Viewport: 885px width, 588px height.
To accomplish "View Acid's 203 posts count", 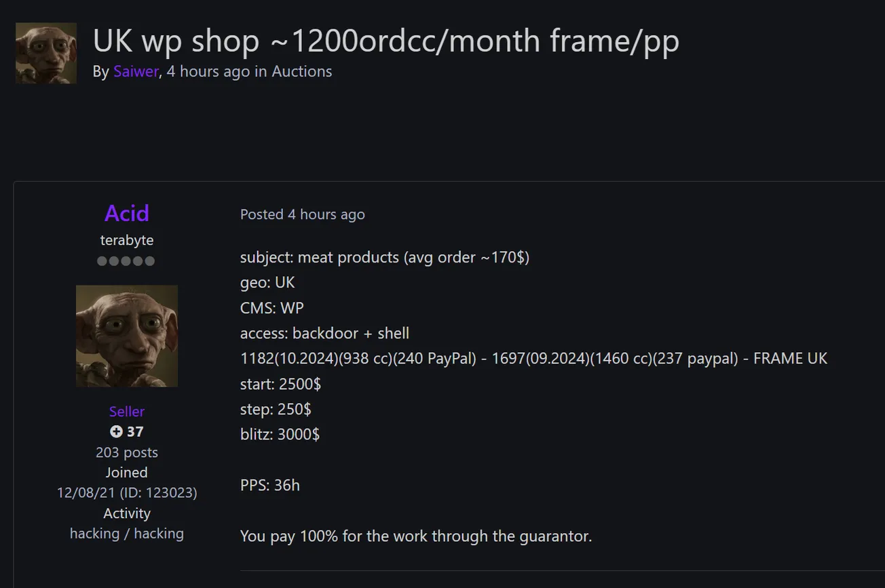I will pyautogui.click(x=127, y=452).
